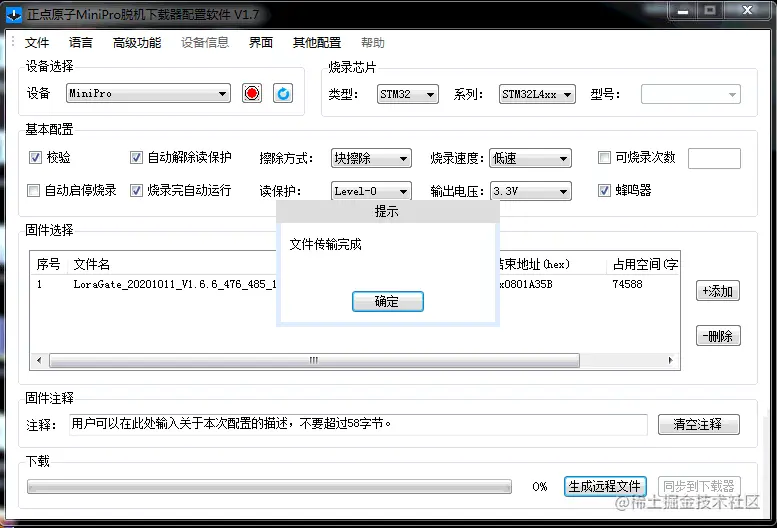Open the 系列 STM32L4xx dropdown
This screenshot has height=528, width=777.
pyautogui.click(x=537, y=94)
